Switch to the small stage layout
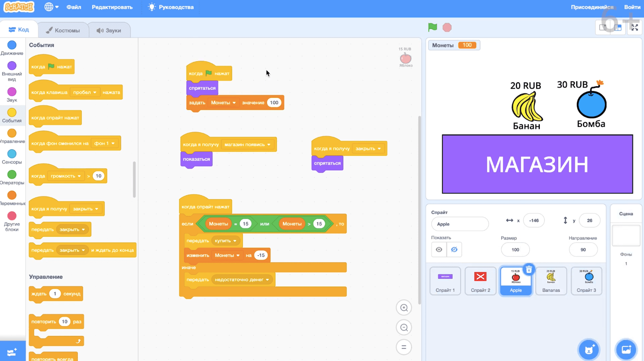This screenshot has height=361, width=644. [603, 27]
